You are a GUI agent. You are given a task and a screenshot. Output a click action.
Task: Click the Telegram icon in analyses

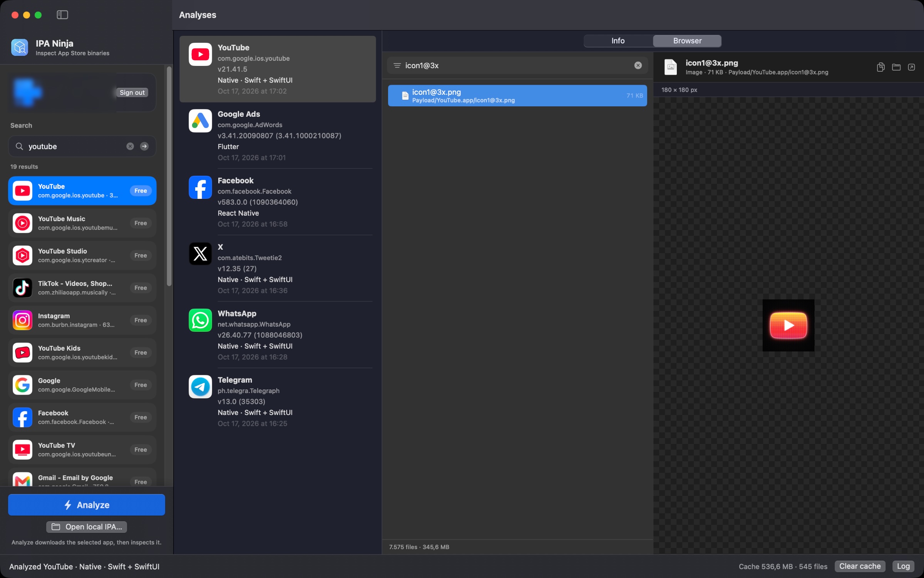click(200, 386)
